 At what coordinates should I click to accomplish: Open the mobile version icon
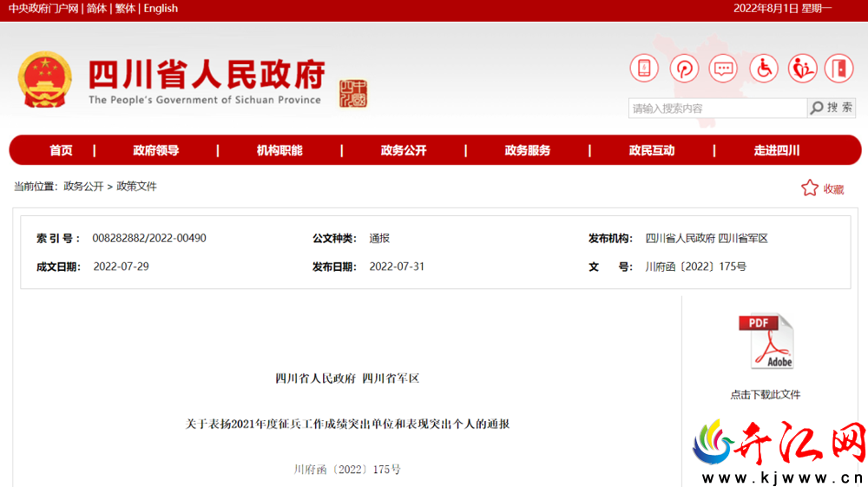[x=644, y=69]
